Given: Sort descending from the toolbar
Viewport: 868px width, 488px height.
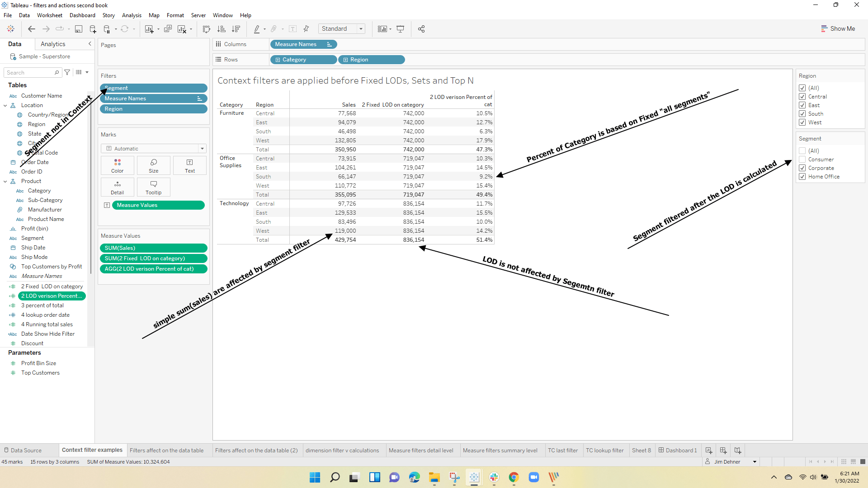Looking at the screenshot, I should (x=236, y=28).
